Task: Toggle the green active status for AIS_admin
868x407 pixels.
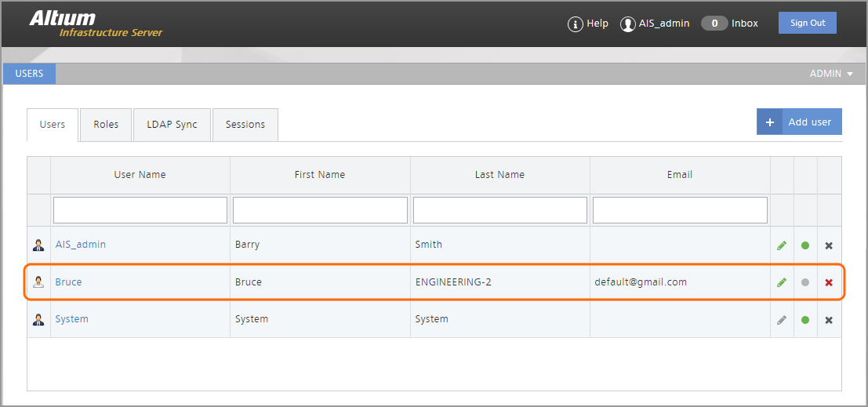Action: [x=805, y=245]
